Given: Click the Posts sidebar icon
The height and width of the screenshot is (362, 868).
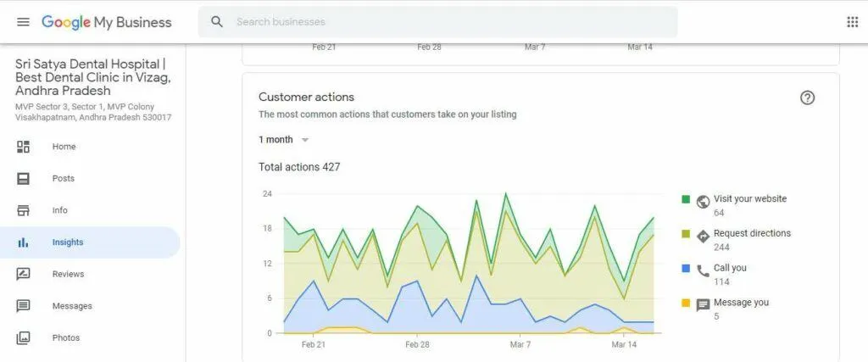Looking at the screenshot, I should click(x=23, y=178).
